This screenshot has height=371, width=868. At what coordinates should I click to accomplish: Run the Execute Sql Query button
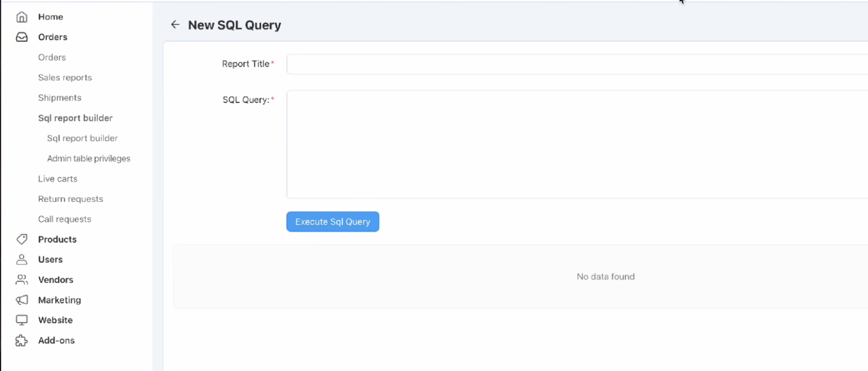[x=333, y=222]
